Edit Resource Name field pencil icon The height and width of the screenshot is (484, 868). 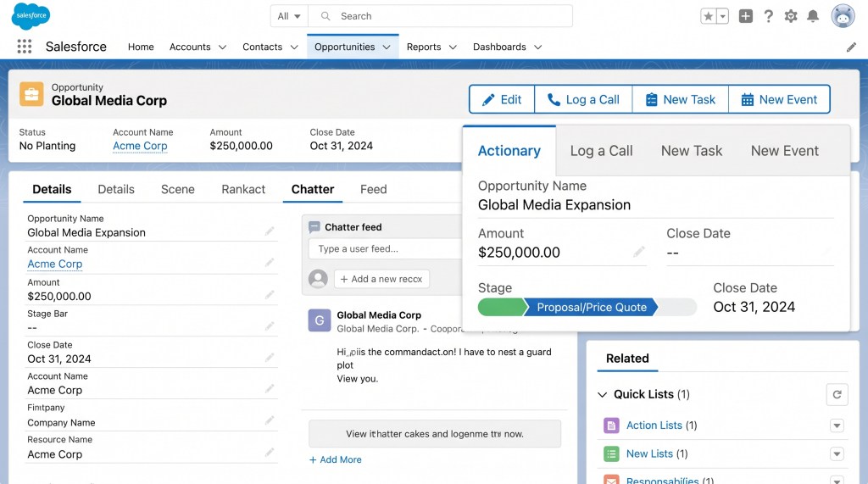(x=270, y=453)
